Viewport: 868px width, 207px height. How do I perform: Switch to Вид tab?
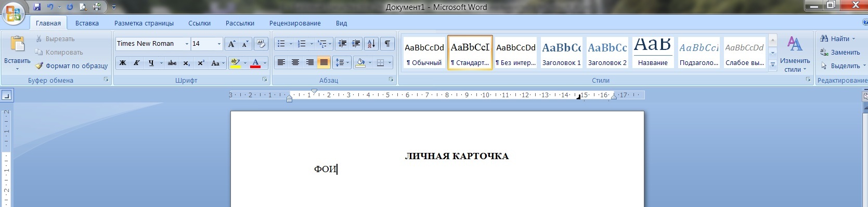pyautogui.click(x=341, y=23)
